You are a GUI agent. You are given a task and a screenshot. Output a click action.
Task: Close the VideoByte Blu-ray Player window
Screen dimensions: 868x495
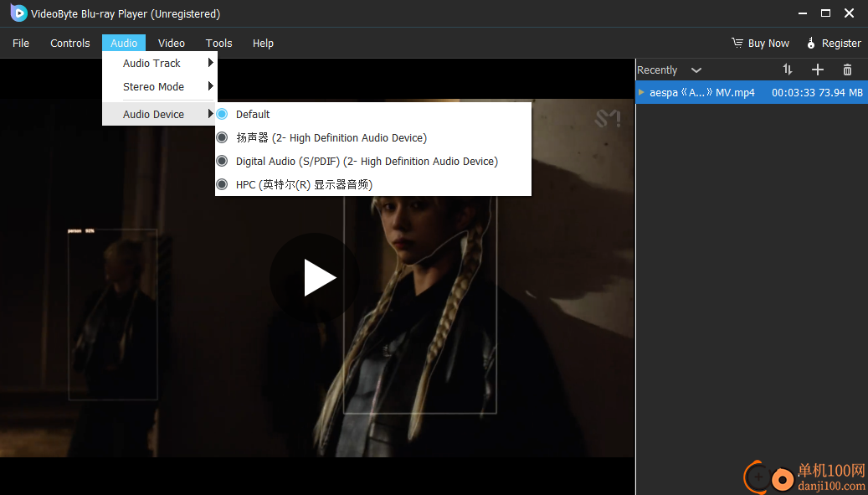tap(850, 13)
